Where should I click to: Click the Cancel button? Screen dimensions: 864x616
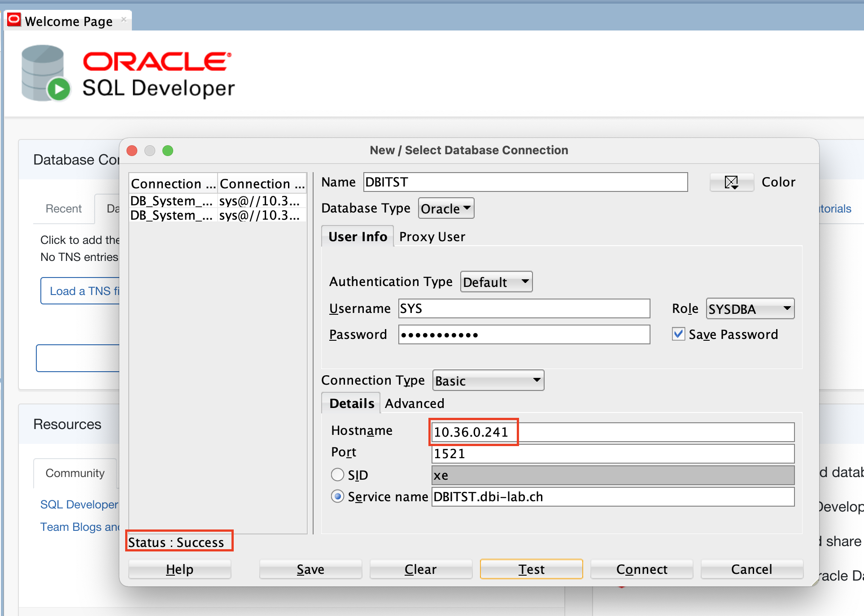(752, 569)
